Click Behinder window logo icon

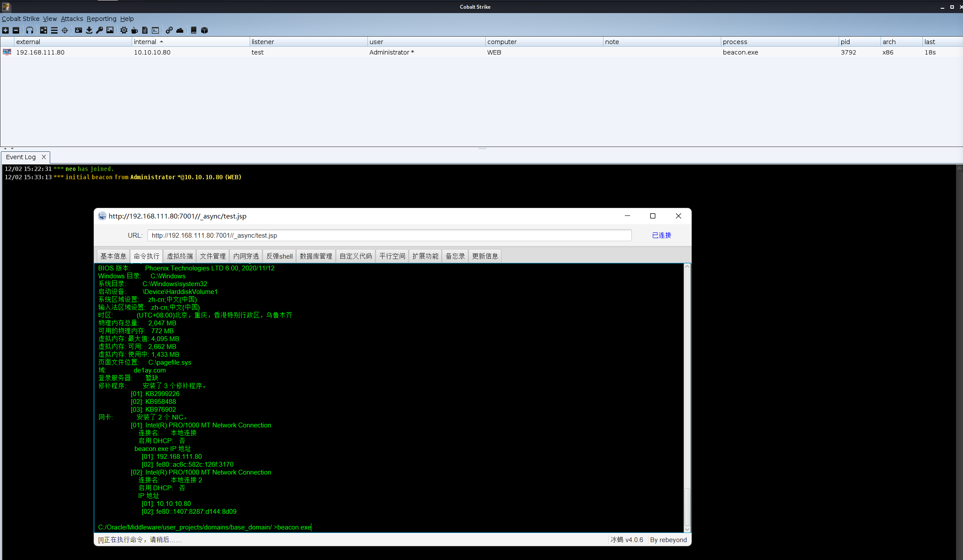coord(102,216)
